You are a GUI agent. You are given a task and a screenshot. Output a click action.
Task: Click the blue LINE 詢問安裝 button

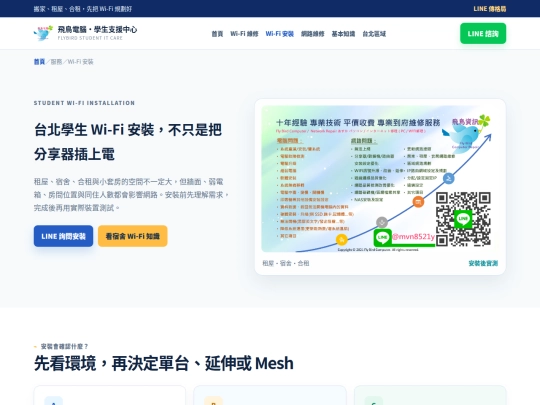[63, 236]
